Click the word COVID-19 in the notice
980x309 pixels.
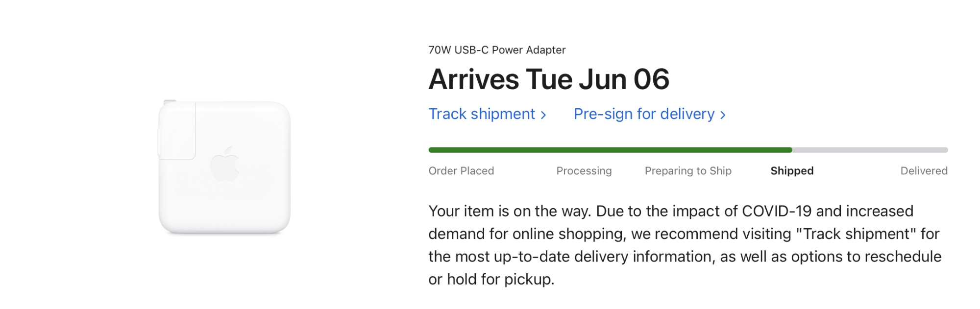[x=777, y=211]
